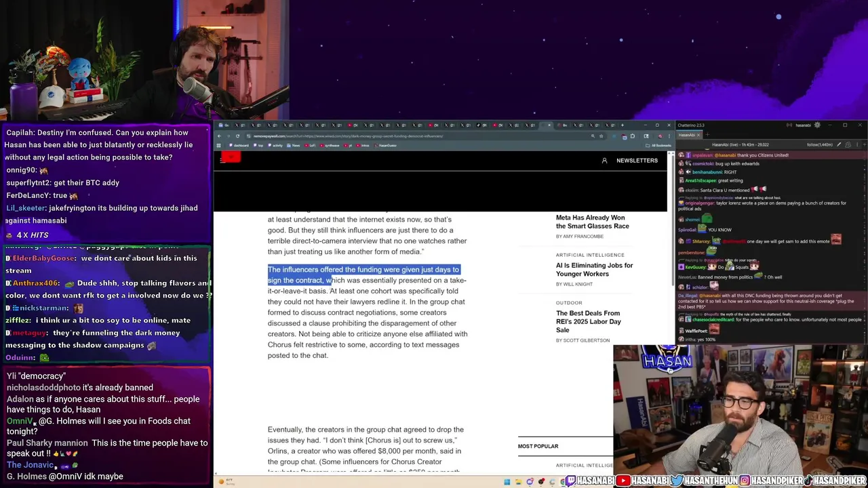Screen dimensions: 868x488
Task: Click 'BY AMY FRANCOMBE' byline
Action: click(x=579, y=237)
